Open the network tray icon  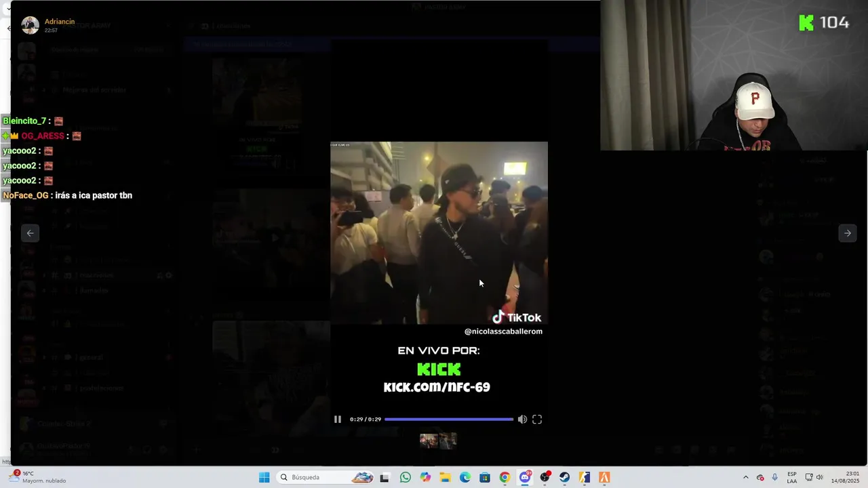pos(808,477)
